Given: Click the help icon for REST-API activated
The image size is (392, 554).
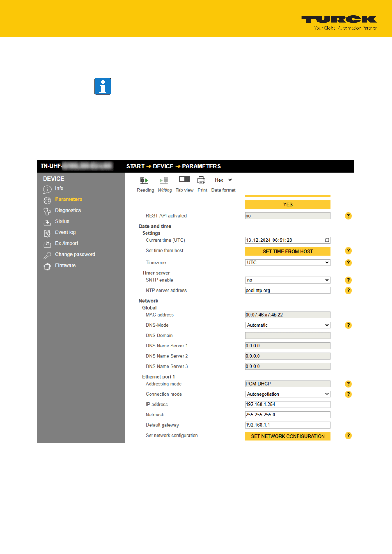Looking at the screenshot, I should pyautogui.click(x=348, y=216).
